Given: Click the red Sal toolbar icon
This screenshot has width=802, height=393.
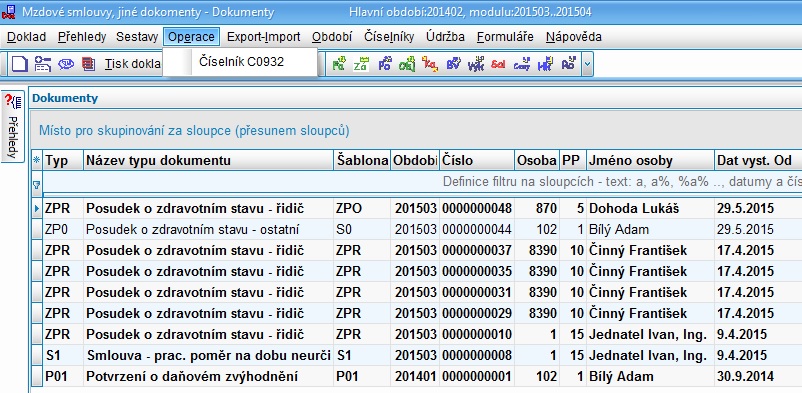Looking at the screenshot, I should [x=498, y=64].
